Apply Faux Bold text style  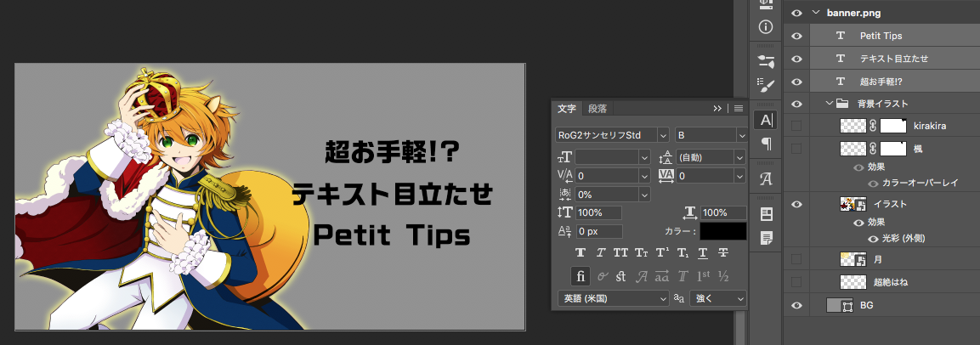581,252
